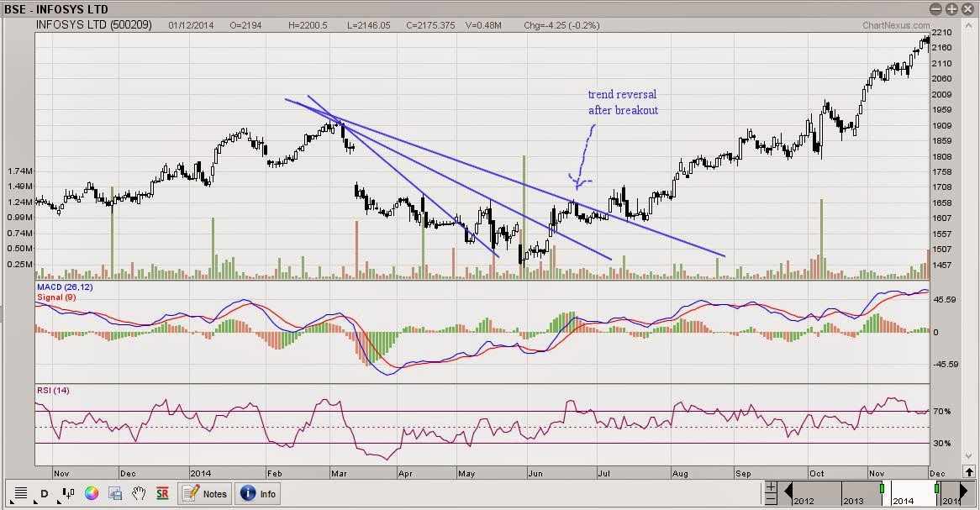Select the hand pan tool
Screen dimensions: 980x510
pyautogui.click(x=138, y=494)
